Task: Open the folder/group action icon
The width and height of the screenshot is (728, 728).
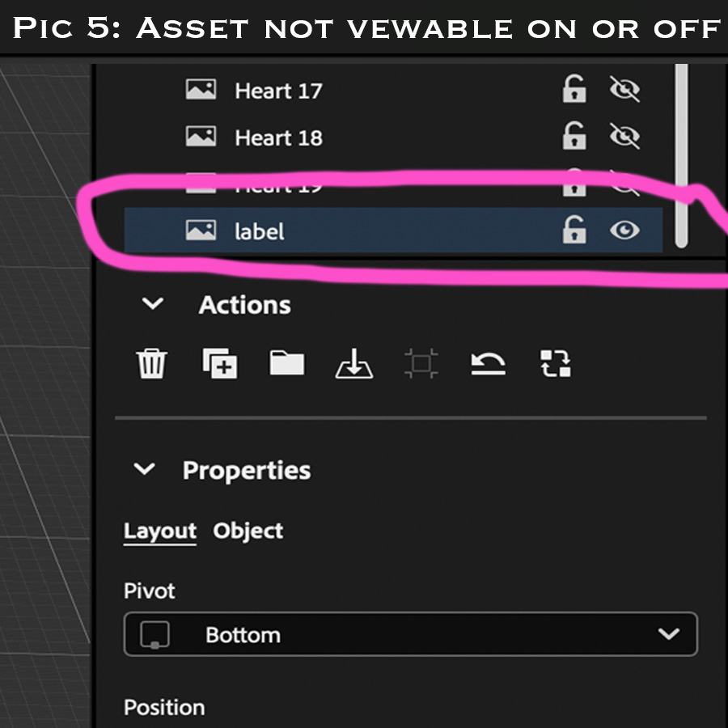Action: pyautogui.click(x=286, y=363)
